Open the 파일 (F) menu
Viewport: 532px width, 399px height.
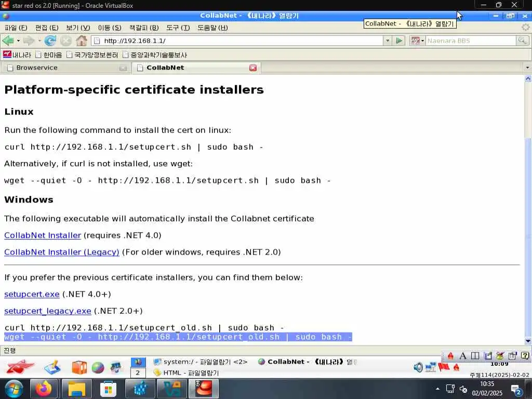click(x=16, y=28)
